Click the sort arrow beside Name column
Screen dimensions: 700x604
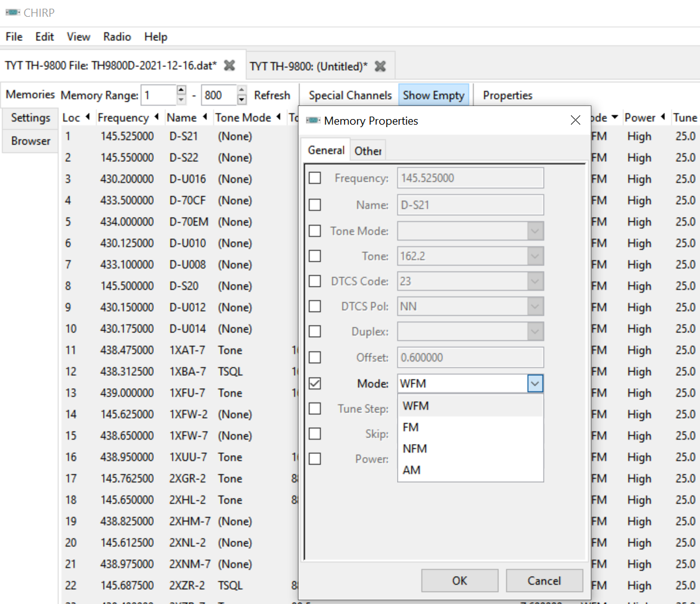pyautogui.click(x=204, y=117)
